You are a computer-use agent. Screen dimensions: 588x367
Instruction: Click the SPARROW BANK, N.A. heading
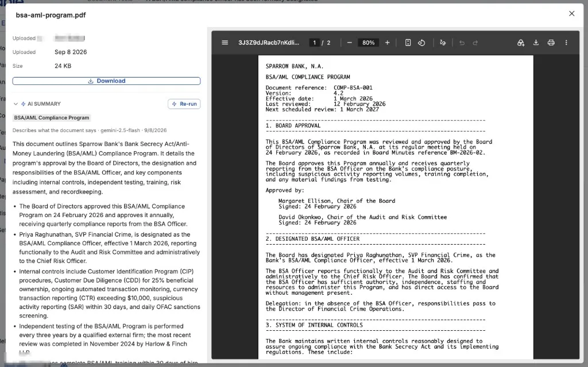pyautogui.click(x=295, y=67)
